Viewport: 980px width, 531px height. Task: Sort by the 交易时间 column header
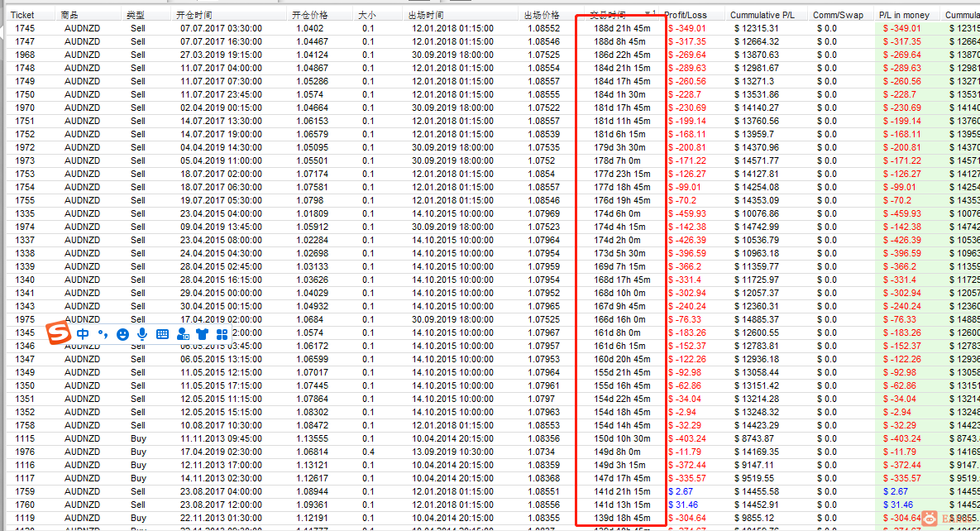point(608,14)
